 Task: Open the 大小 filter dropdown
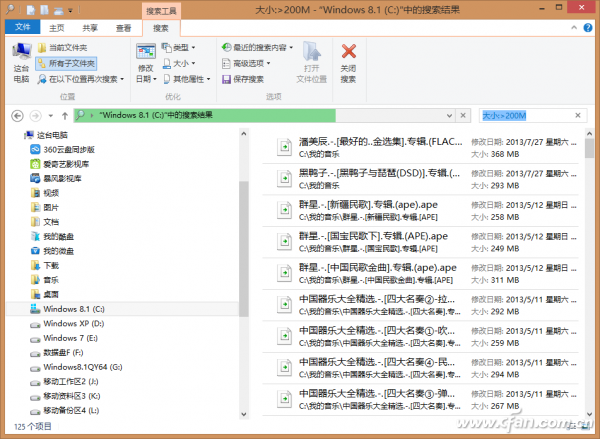(179, 63)
